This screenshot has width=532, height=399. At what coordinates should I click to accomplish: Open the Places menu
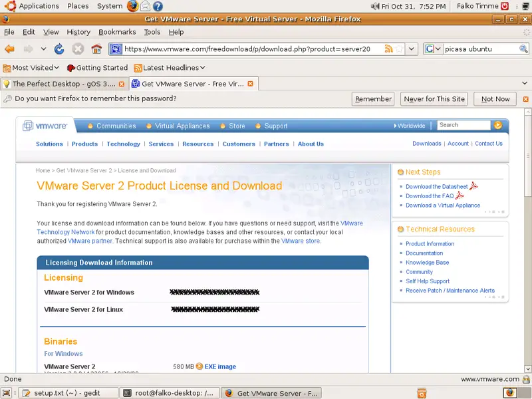coord(78,6)
